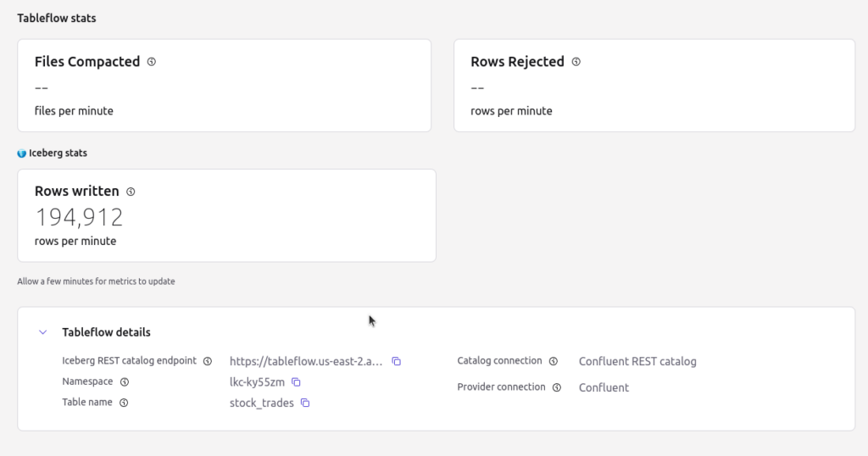This screenshot has height=456, width=868.
Task: Open the Rows written info tooltip icon
Action: (131, 192)
